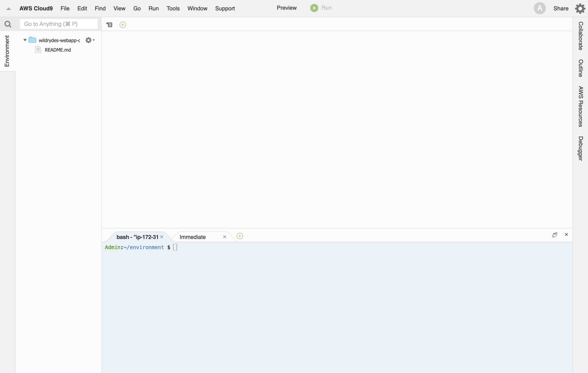Open the Go menu
The height and width of the screenshot is (373, 588).
137,9
